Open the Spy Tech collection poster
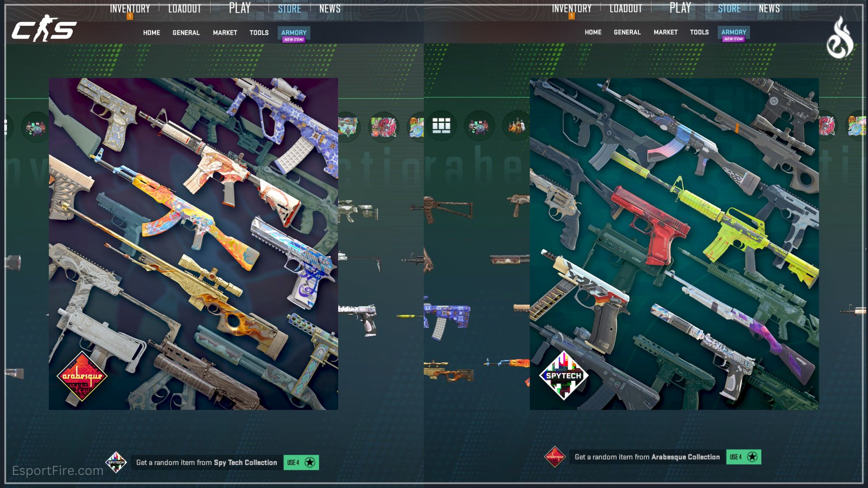The height and width of the screenshot is (488, 868). pyautogui.click(x=674, y=244)
